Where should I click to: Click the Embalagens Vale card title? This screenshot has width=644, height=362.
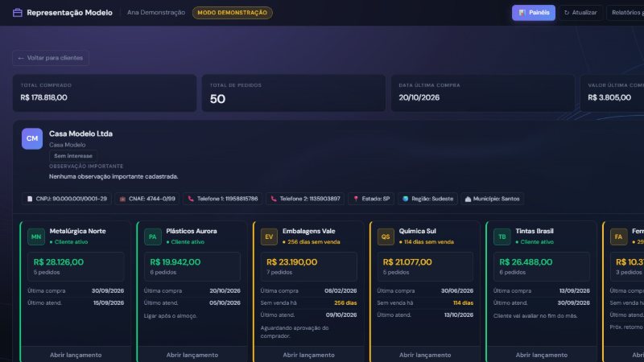(309, 231)
